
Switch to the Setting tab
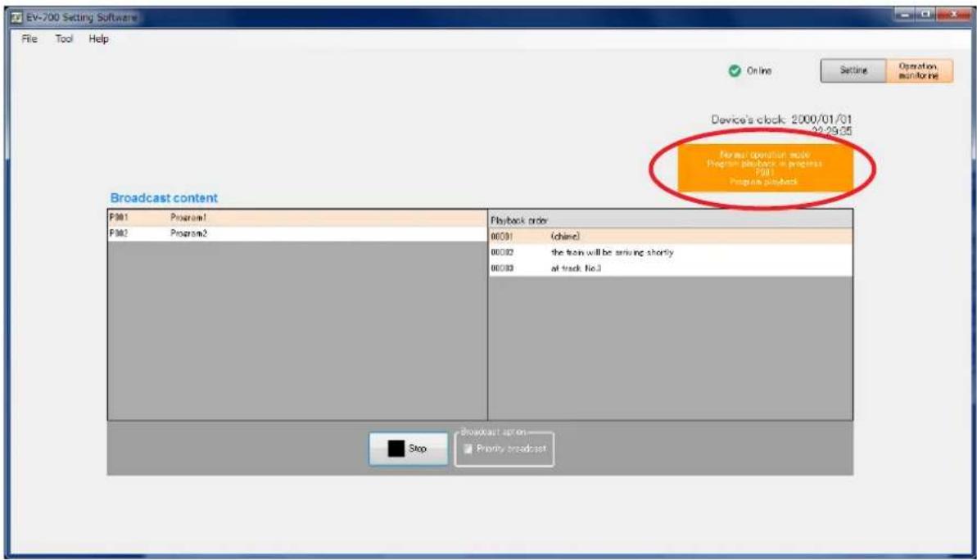pyautogui.click(x=853, y=70)
